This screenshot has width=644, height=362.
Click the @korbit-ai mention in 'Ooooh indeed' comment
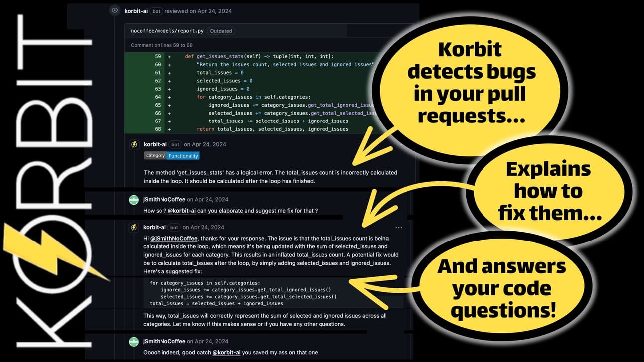coord(226,353)
